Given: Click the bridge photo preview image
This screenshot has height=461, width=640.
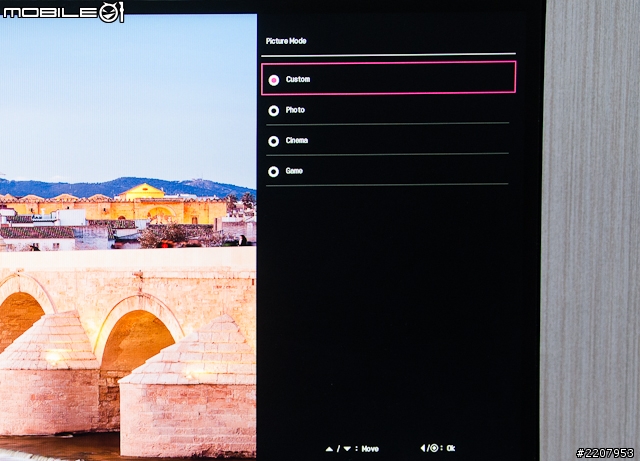Looking at the screenshot, I should coord(128,236).
